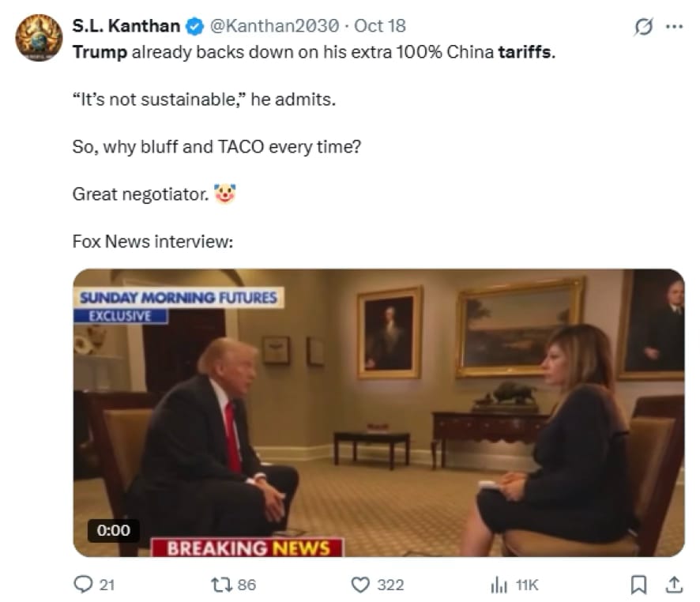Open S.L. Kanthan profile avatar
The width and height of the screenshot is (700, 602).
pos(39,37)
